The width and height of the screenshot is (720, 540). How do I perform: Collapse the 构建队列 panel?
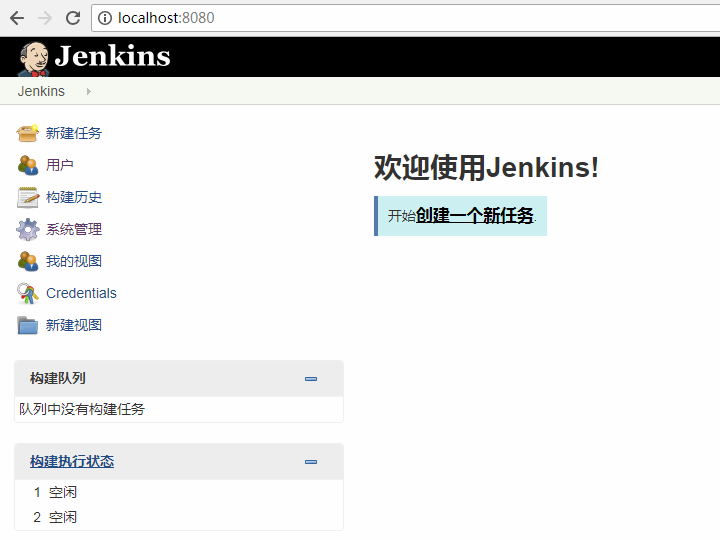[311, 379]
